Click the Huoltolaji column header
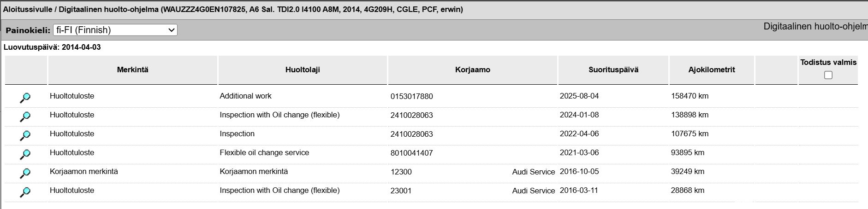Viewport: 868px width, 209px height. [x=303, y=70]
